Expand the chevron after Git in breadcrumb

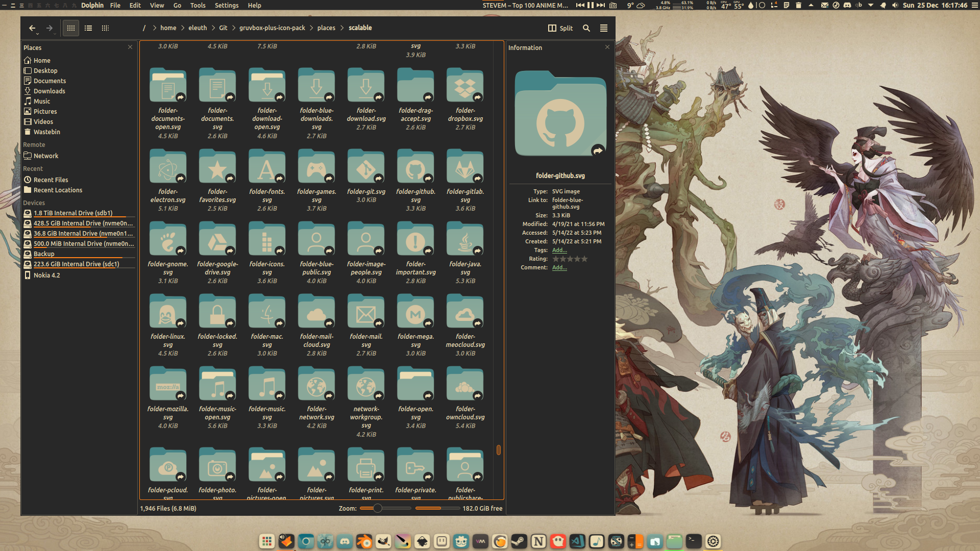pyautogui.click(x=233, y=28)
